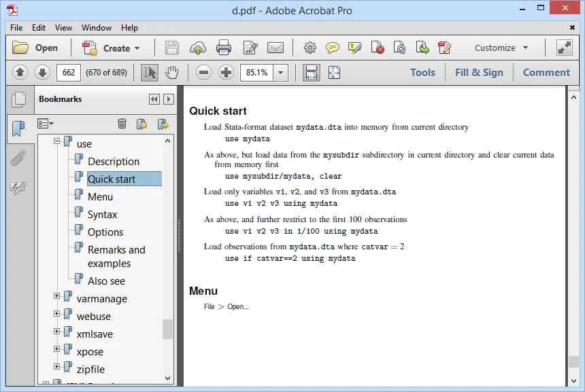Select the Also see bookmark
The height and width of the screenshot is (392, 585).
click(106, 281)
